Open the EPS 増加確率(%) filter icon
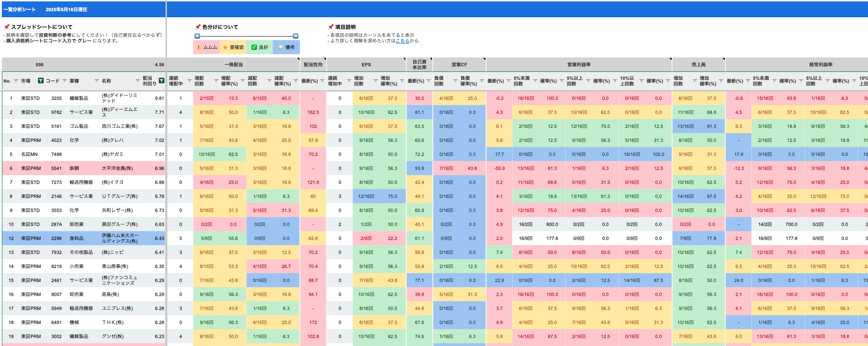The image size is (868, 346). pyautogui.click(x=402, y=81)
